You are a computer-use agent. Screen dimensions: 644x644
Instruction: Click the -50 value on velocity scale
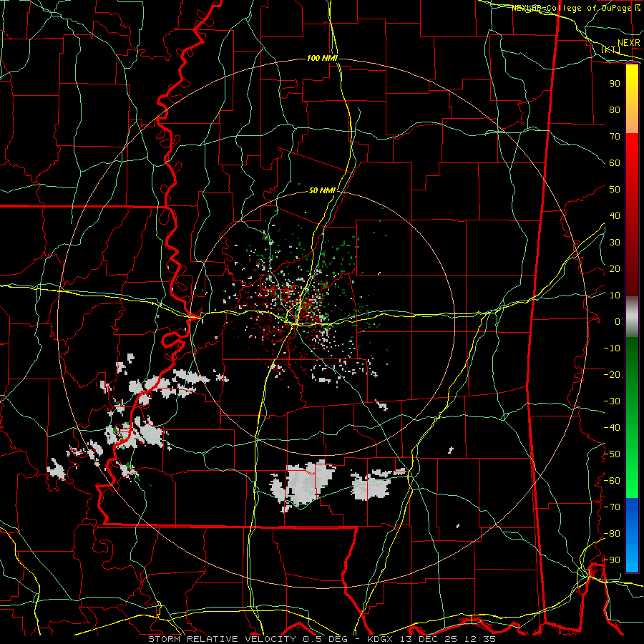click(x=612, y=454)
